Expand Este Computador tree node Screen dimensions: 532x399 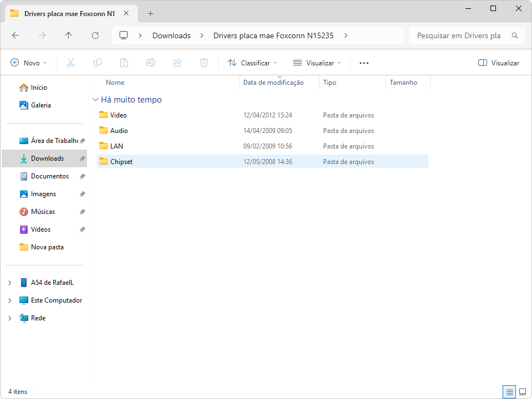coord(10,300)
